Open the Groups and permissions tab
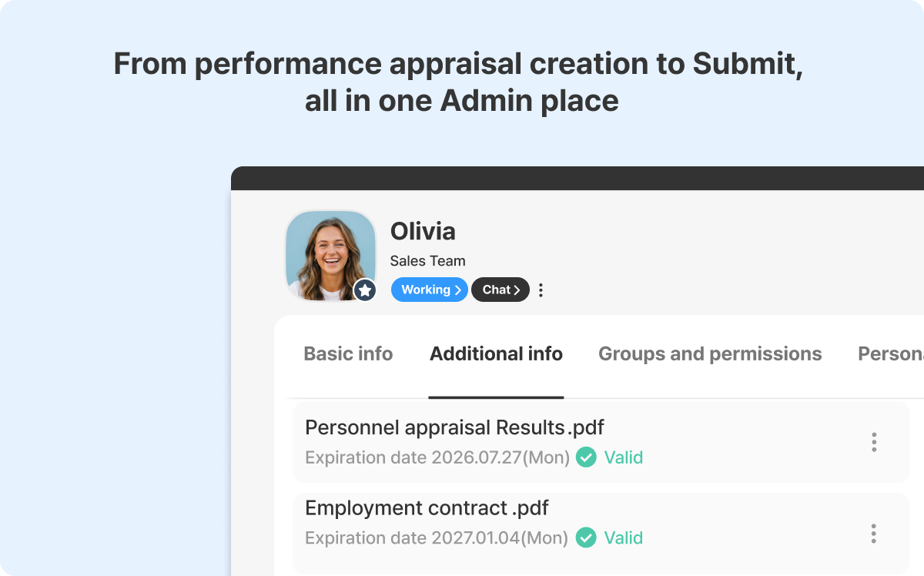Screen dimensions: 924x576 (710, 354)
